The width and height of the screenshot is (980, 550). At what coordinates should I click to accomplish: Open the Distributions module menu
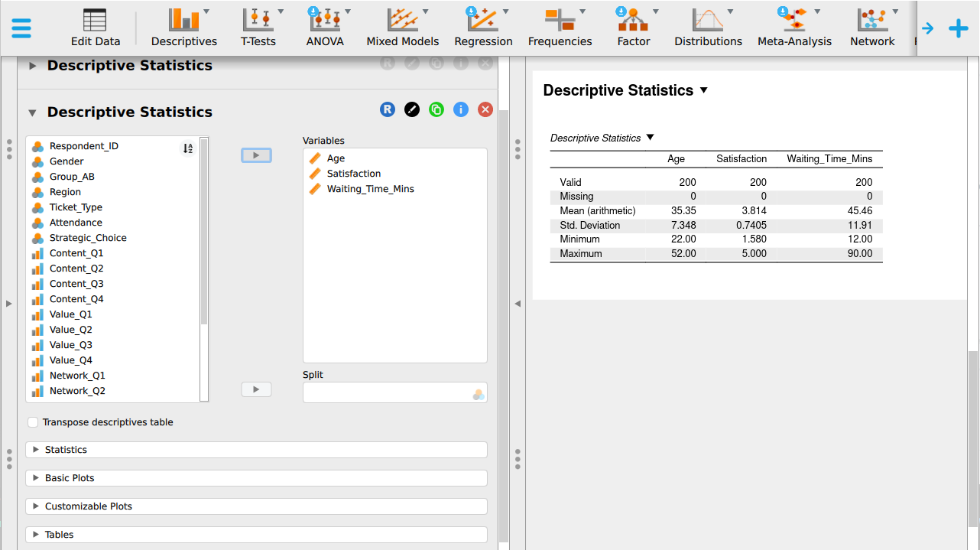(x=708, y=28)
